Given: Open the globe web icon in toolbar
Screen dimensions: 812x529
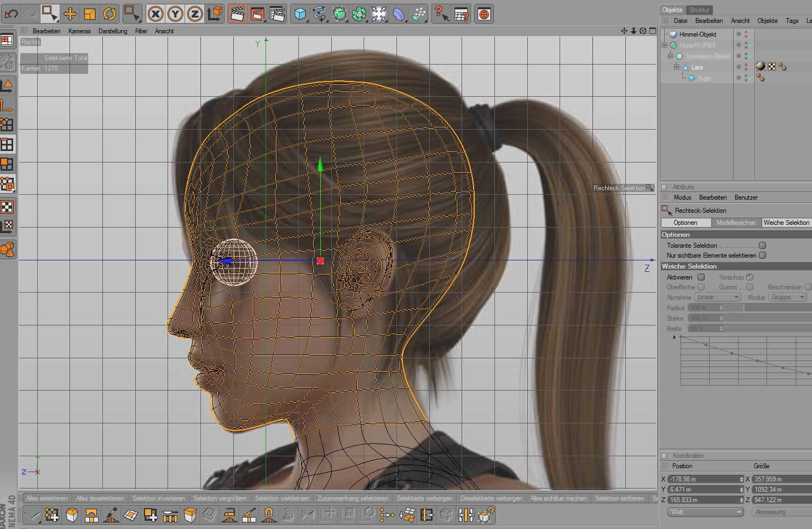Looking at the screenshot, I should (x=484, y=14).
